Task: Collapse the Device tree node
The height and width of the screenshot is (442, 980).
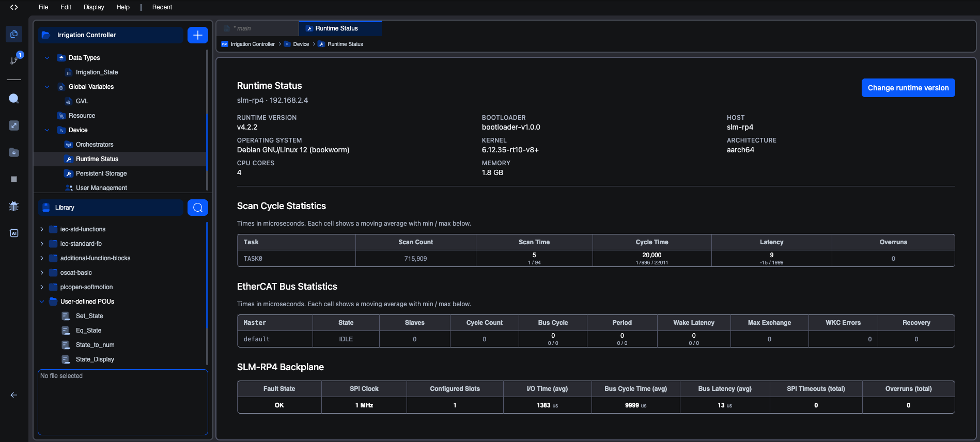Action: (x=47, y=130)
